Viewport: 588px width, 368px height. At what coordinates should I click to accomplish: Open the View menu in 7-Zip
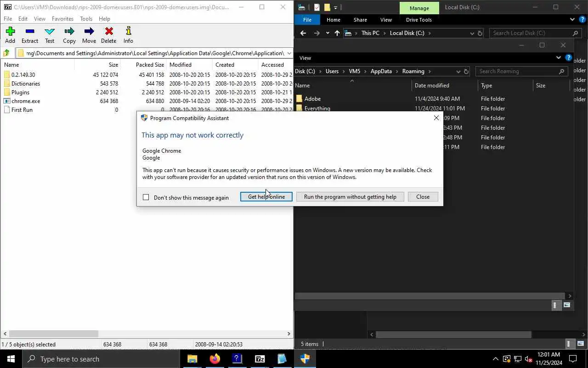click(x=40, y=19)
